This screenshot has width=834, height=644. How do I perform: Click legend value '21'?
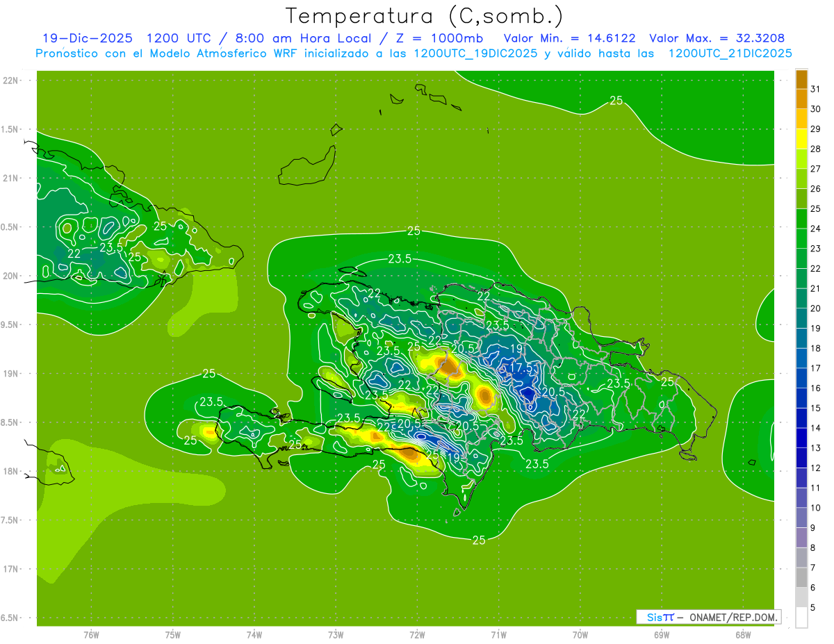pos(816,288)
